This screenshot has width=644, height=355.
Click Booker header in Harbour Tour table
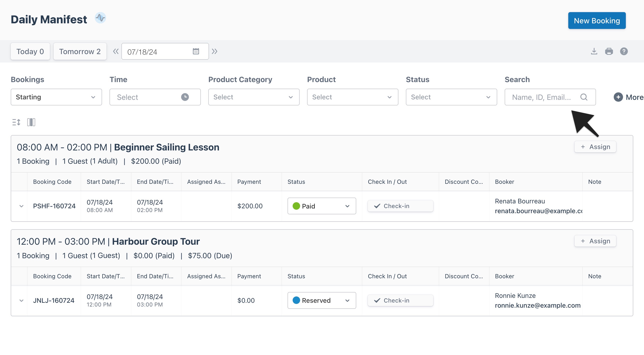coord(504,276)
